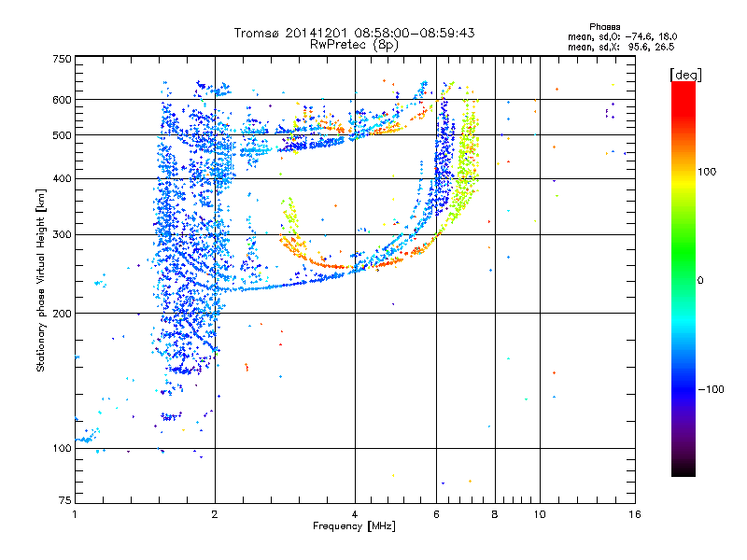Click the y-axis '100' tick label
Viewport: 747px width, 560px height.
(63, 448)
